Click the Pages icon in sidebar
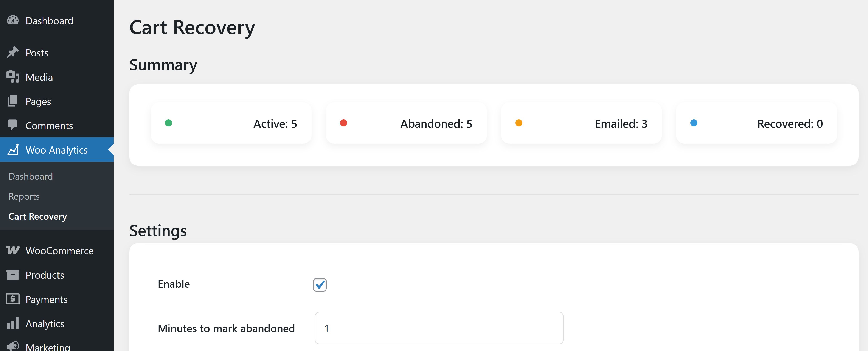 click(13, 101)
